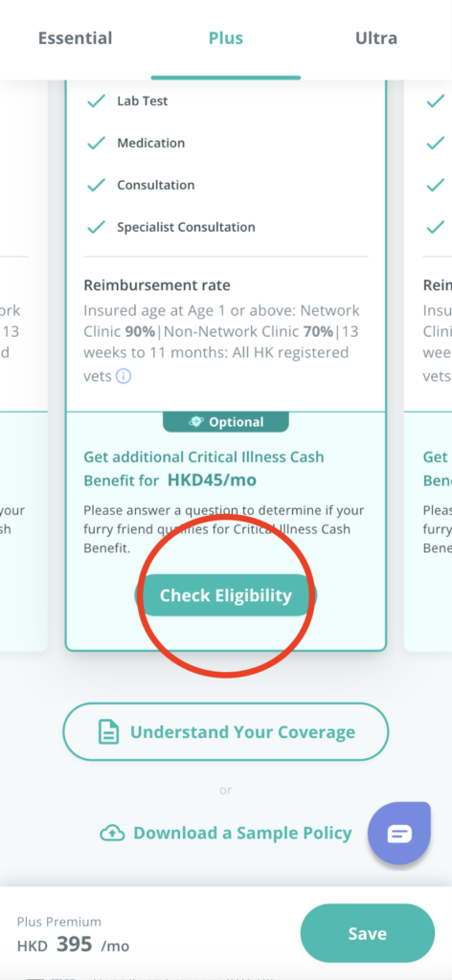Click the HKD45/mo Critical Illness text
452x980 pixels.
click(212, 480)
